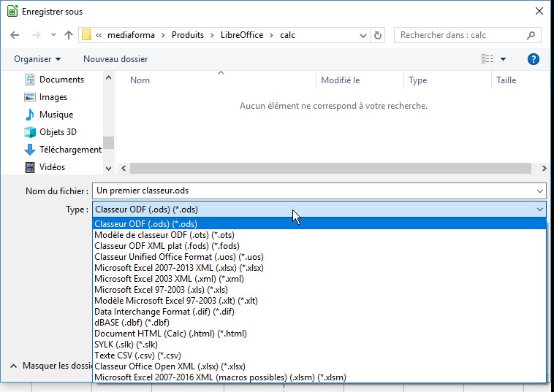Select Microsoft Excel 2007-2013 XML (.xlsx)
Viewport: 554px width, 392px height.
[178, 268]
